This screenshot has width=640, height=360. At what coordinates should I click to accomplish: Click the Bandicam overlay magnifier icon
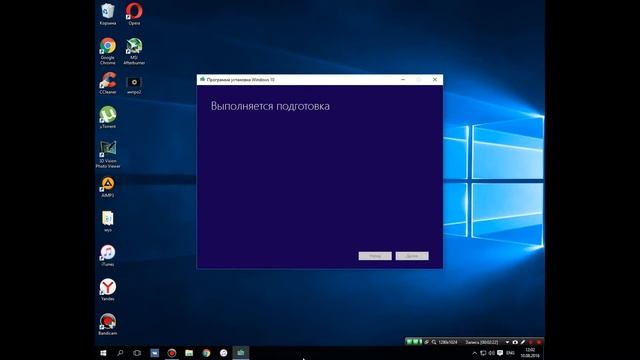coord(434,342)
